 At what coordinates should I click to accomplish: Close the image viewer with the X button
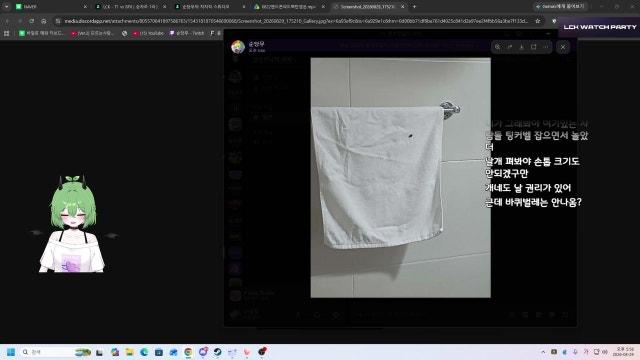click(563, 47)
